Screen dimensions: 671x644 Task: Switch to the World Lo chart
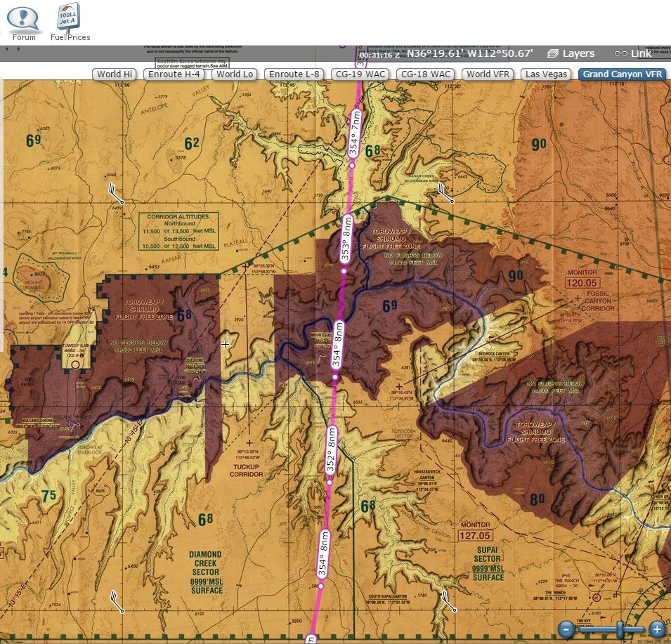click(235, 74)
